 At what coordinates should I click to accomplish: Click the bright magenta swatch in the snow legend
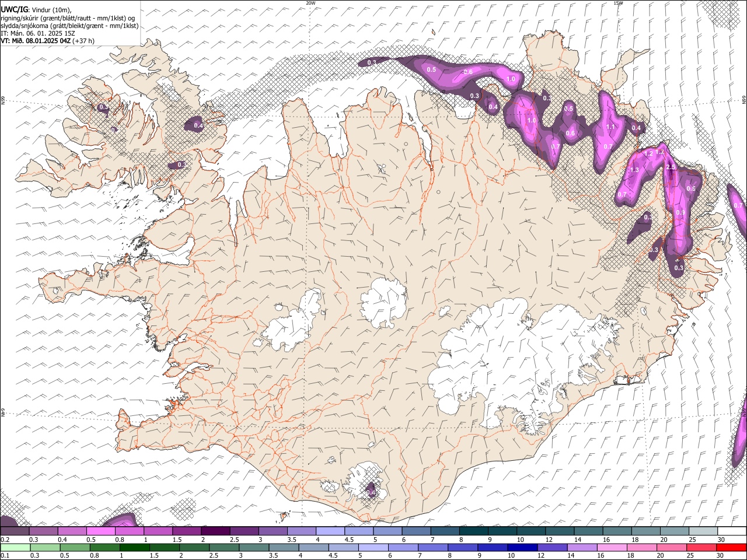click(x=101, y=531)
